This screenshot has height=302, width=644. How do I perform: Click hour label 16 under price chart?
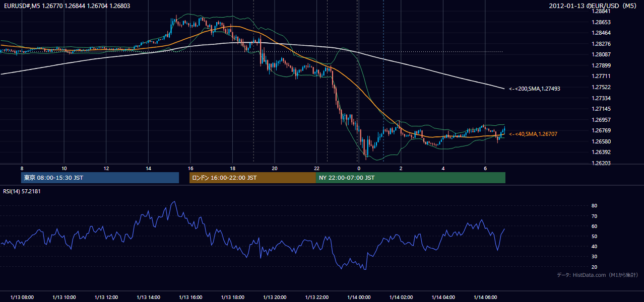pyautogui.click(x=190, y=168)
